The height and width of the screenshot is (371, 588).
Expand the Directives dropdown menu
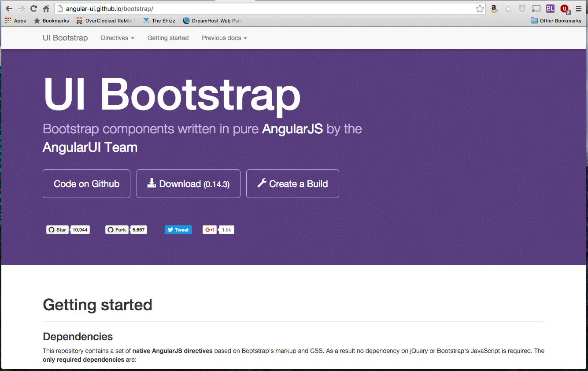[118, 38]
